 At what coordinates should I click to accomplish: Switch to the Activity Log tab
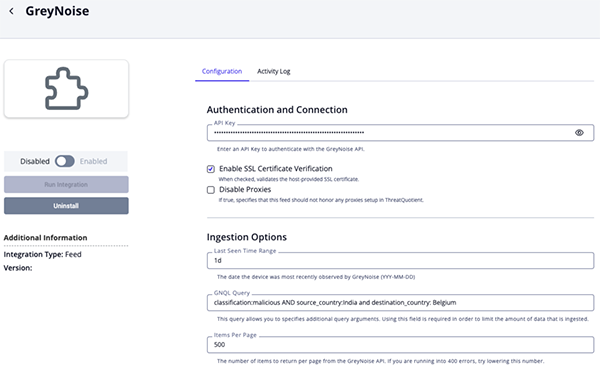pyautogui.click(x=274, y=71)
